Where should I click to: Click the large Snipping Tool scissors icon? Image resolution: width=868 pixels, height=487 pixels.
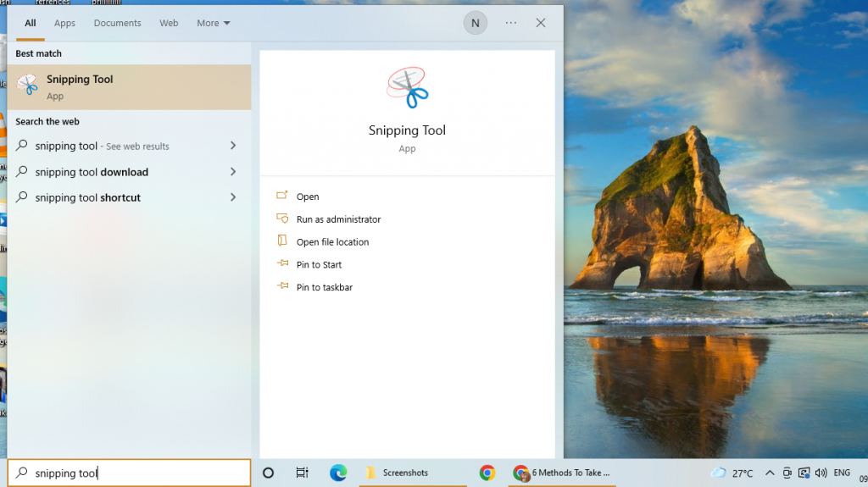[408, 87]
